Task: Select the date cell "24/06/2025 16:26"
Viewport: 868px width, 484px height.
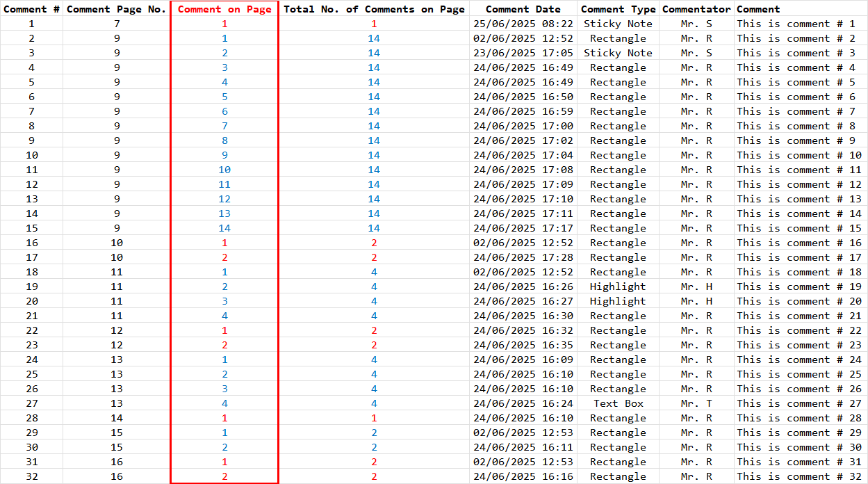Action: 523,287
